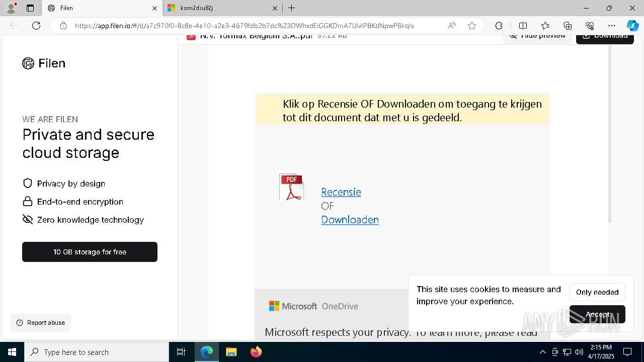Switch to the Filen tab
The image size is (644, 362).
(x=102, y=8)
